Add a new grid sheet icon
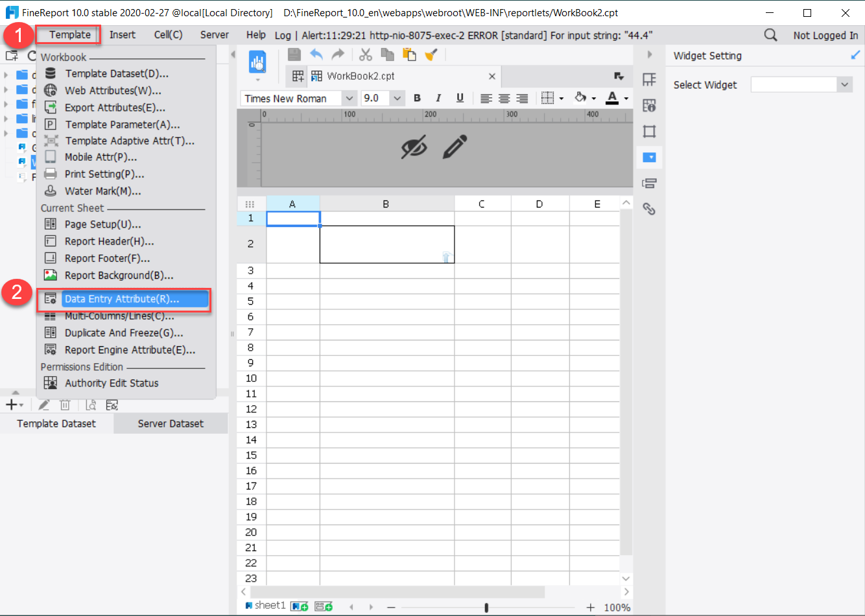Screen dimensions: 865x616 click(300, 605)
